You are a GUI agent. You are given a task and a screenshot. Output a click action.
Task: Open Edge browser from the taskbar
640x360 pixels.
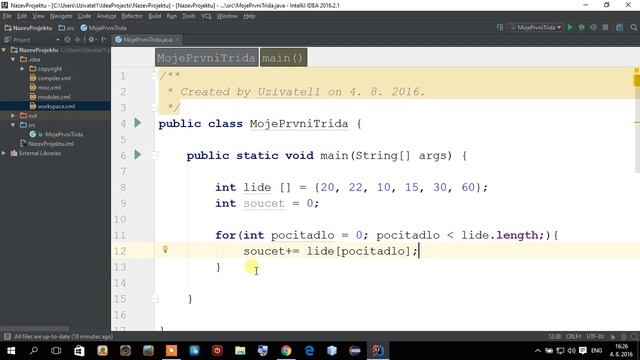309,351
